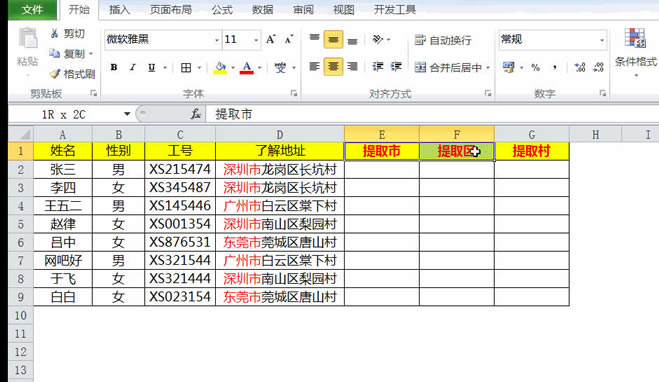Increase font size with the large A icon
This screenshot has height=382, width=659.
coord(271,40)
